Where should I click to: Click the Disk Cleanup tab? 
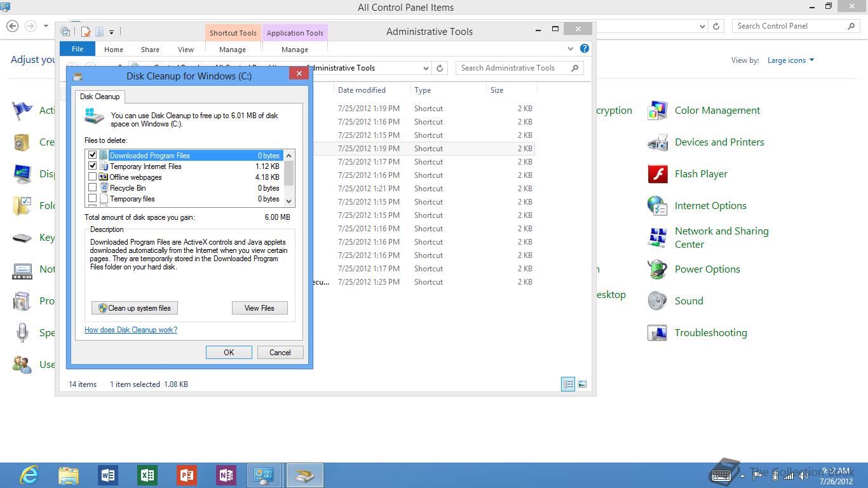click(100, 97)
